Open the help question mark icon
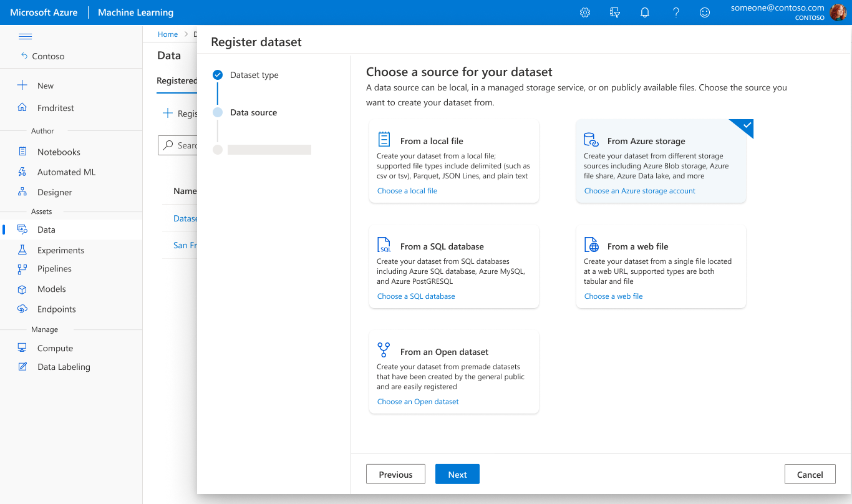This screenshot has height=504, width=852. pos(675,12)
